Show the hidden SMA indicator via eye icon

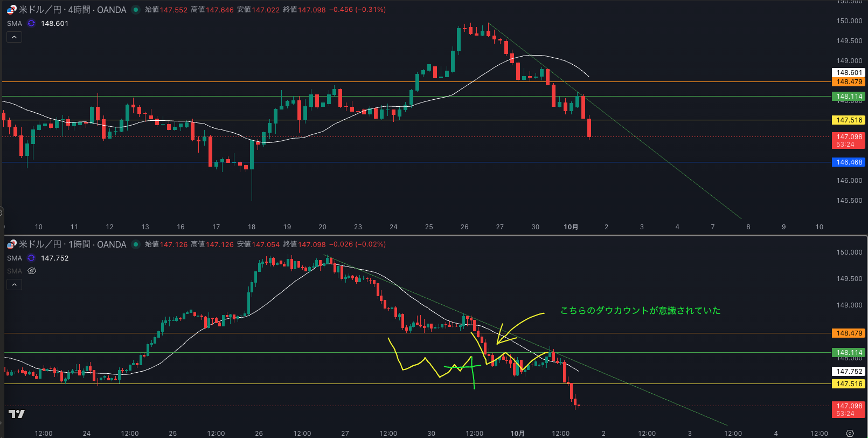32,271
